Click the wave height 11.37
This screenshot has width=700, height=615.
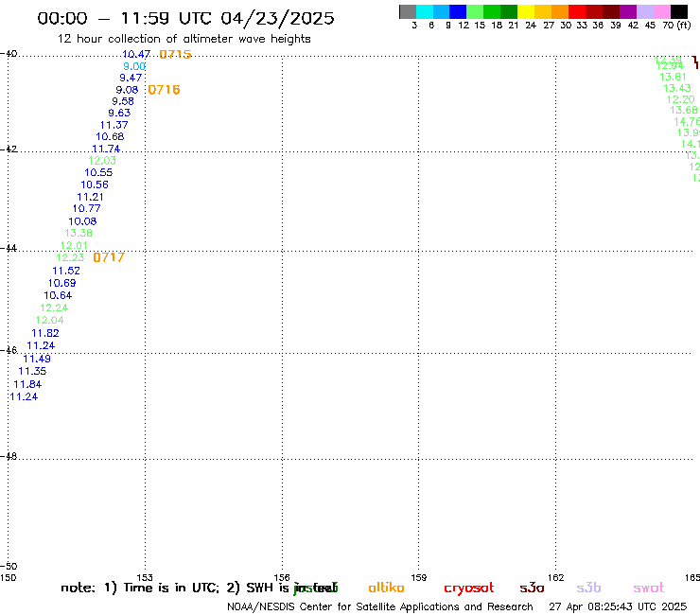(114, 125)
